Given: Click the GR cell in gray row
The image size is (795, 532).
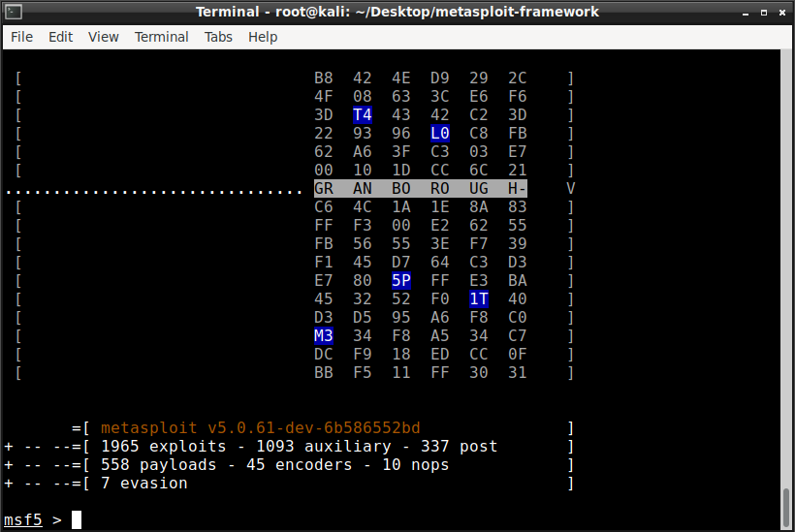Looking at the screenshot, I should [324, 189].
